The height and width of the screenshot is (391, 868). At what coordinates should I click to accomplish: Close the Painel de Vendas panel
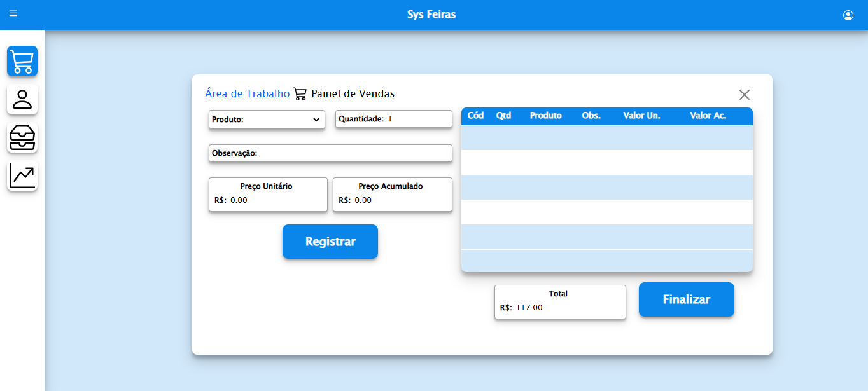[744, 95]
